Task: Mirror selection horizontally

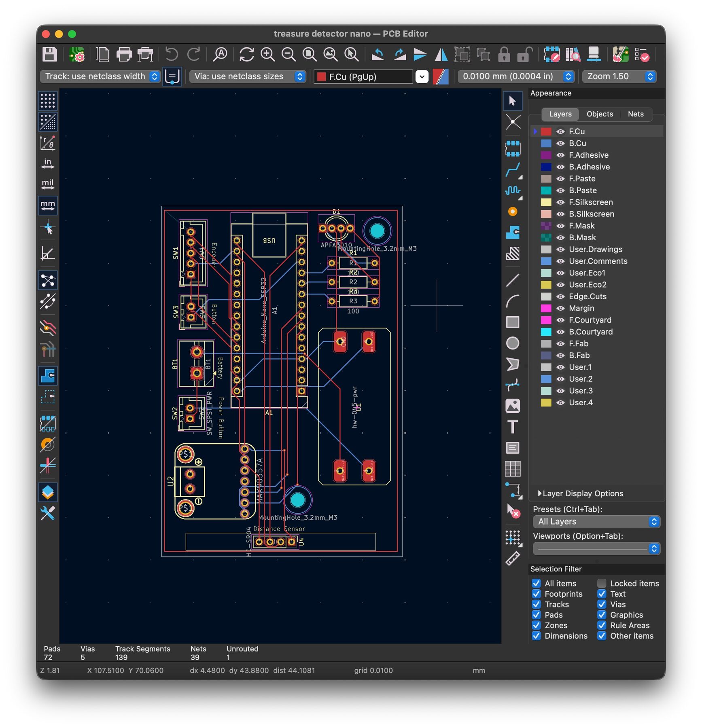Action: 441,54
